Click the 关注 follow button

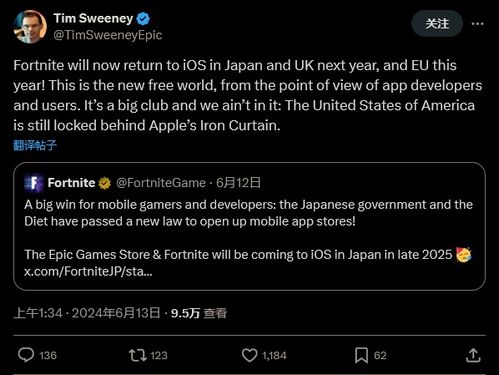pyautogui.click(x=437, y=24)
